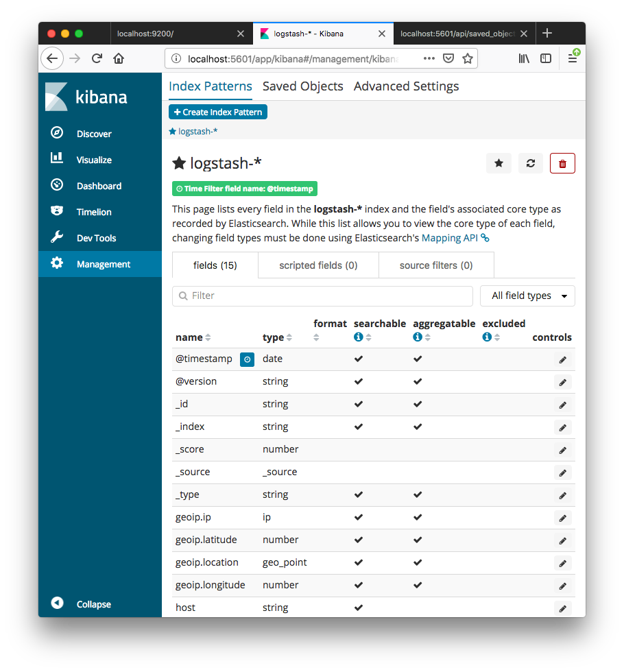Open the browser home page

(x=119, y=58)
